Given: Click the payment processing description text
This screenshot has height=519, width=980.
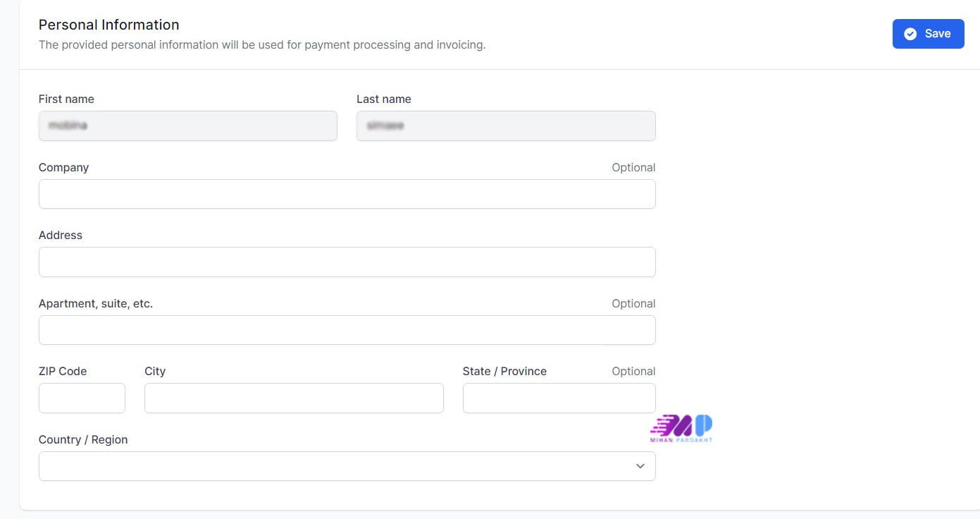Looking at the screenshot, I should pyautogui.click(x=262, y=45).
